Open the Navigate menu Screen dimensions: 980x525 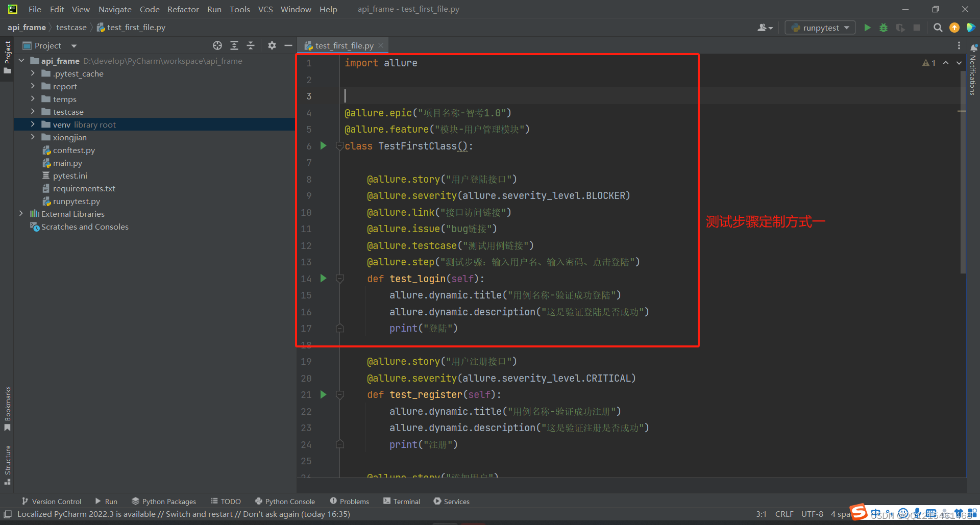point(115,9)
